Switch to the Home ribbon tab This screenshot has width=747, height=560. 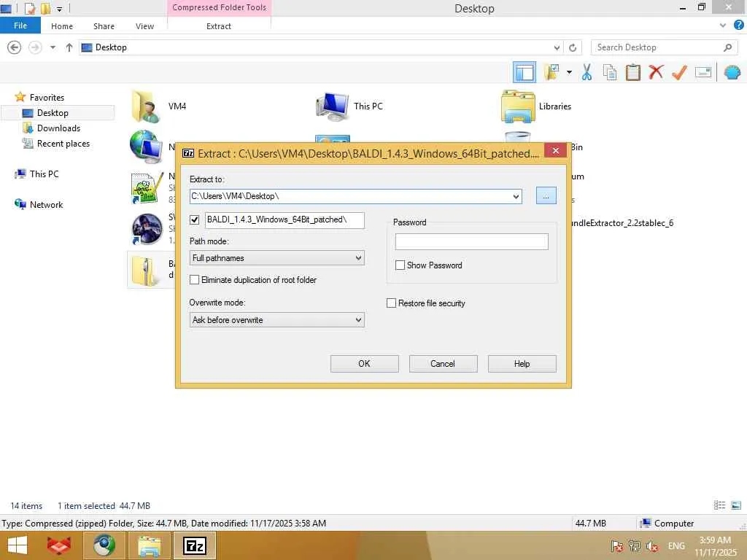coord(62,26)
